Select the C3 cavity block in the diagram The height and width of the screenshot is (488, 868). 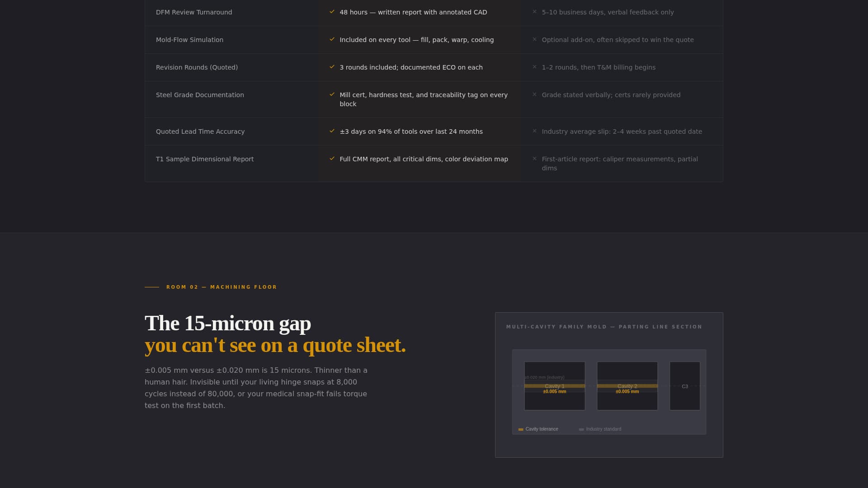pyautogui.click(x=684, y=386)
